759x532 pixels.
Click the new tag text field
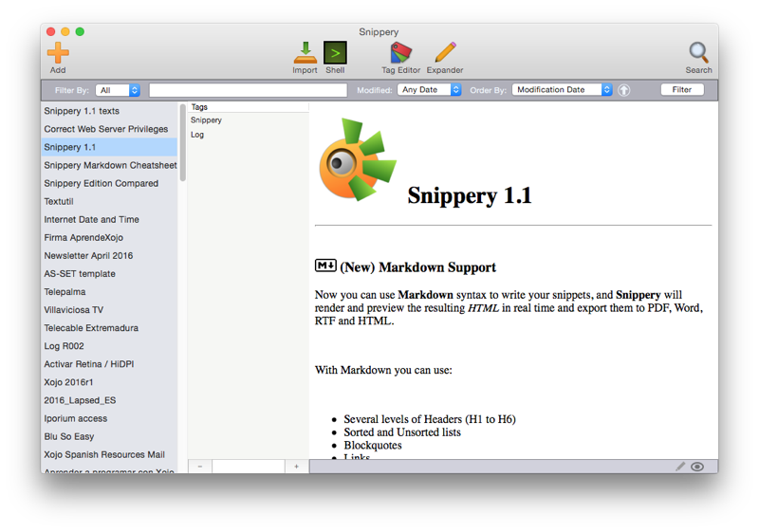(249, 467)
